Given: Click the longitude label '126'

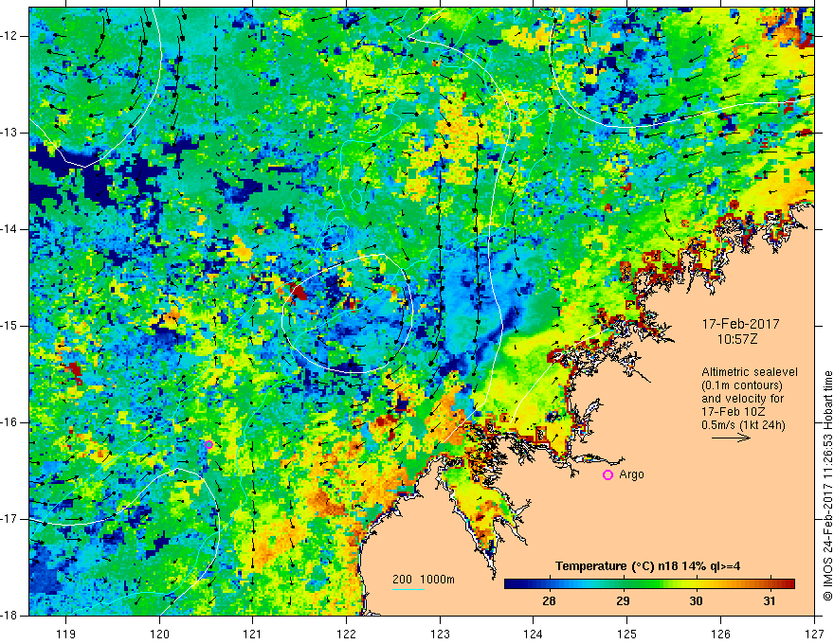Looking at the screenshot, I should click(720, 634).
